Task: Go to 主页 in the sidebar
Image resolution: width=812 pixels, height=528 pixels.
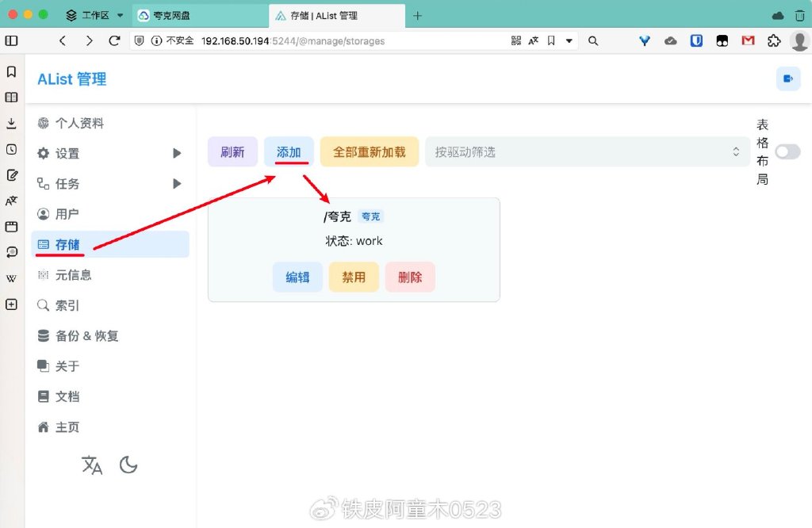Action: point(109,427)
